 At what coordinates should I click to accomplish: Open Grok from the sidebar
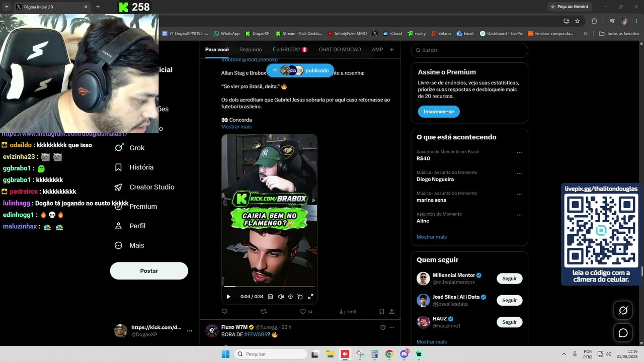tap(130, 148)
